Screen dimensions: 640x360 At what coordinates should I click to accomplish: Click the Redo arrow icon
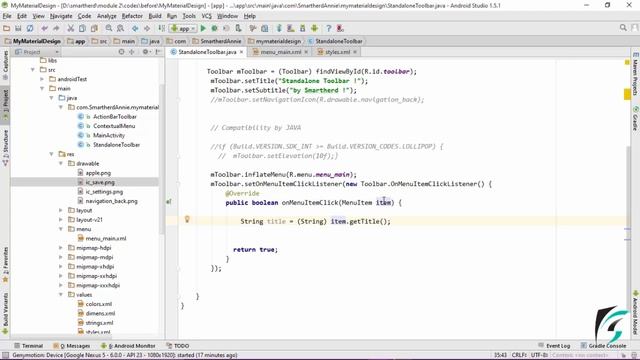(56, 28)
